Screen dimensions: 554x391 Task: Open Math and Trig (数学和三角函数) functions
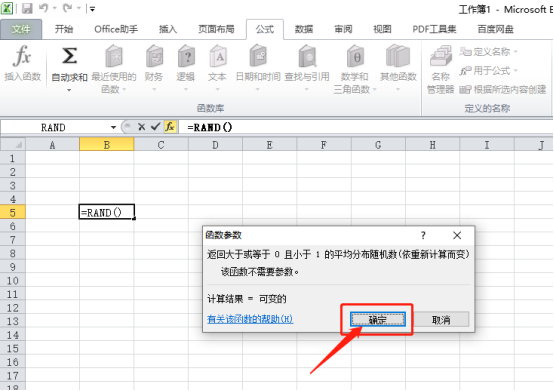click(x=355, y=69)
